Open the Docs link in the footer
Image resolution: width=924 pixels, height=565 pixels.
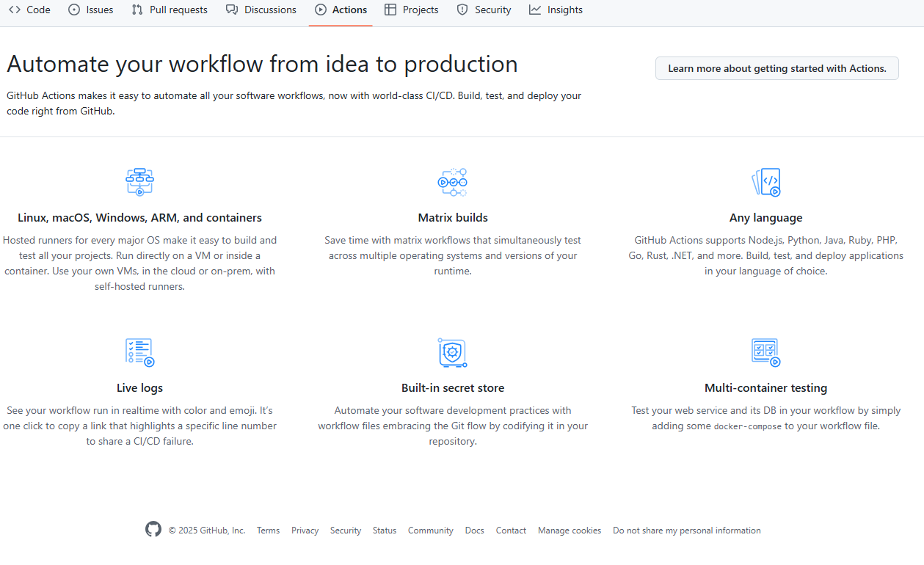(474, 530)
